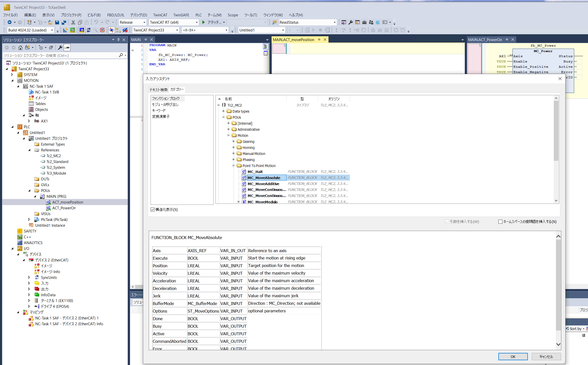Click the Save All toolbar icon
Image resolution: width=588 pixels, height=365 pixels.
64,22
